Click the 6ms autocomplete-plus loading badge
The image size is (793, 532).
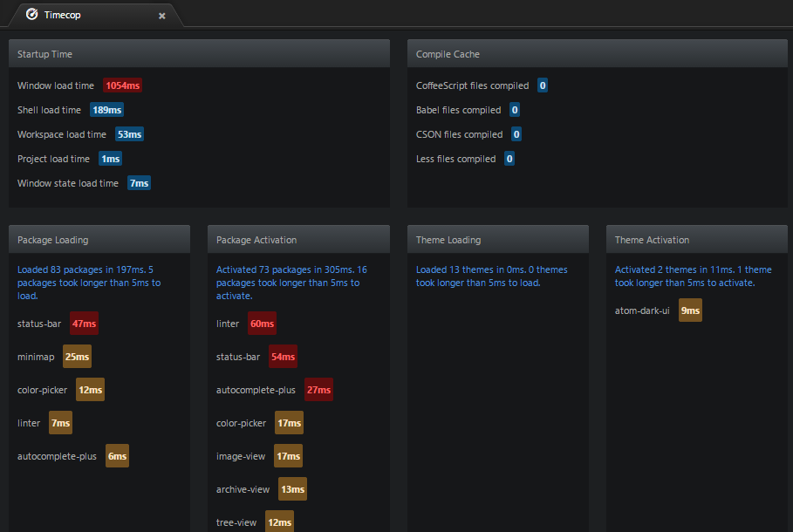(x=117, y=456)
